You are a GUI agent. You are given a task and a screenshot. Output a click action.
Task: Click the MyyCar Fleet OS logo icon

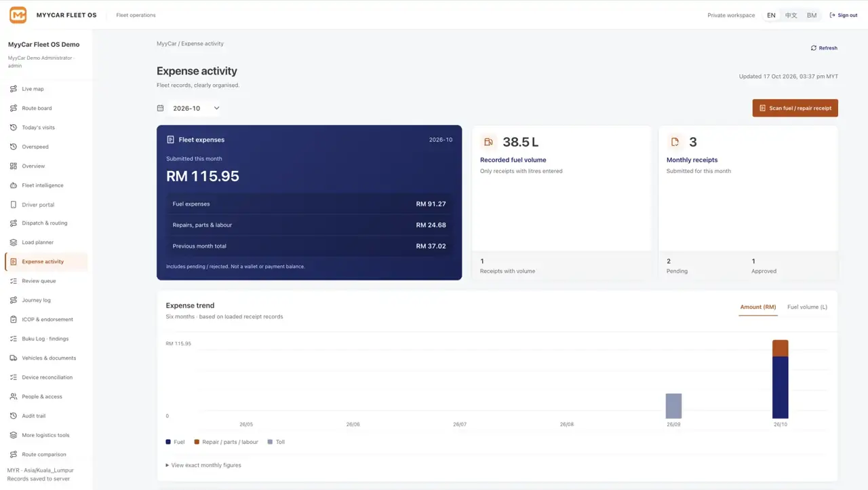(18, 15)
